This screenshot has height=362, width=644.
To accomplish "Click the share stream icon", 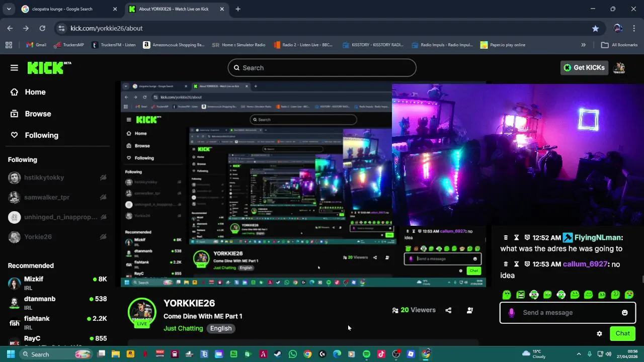I will [x=448, y=310].
